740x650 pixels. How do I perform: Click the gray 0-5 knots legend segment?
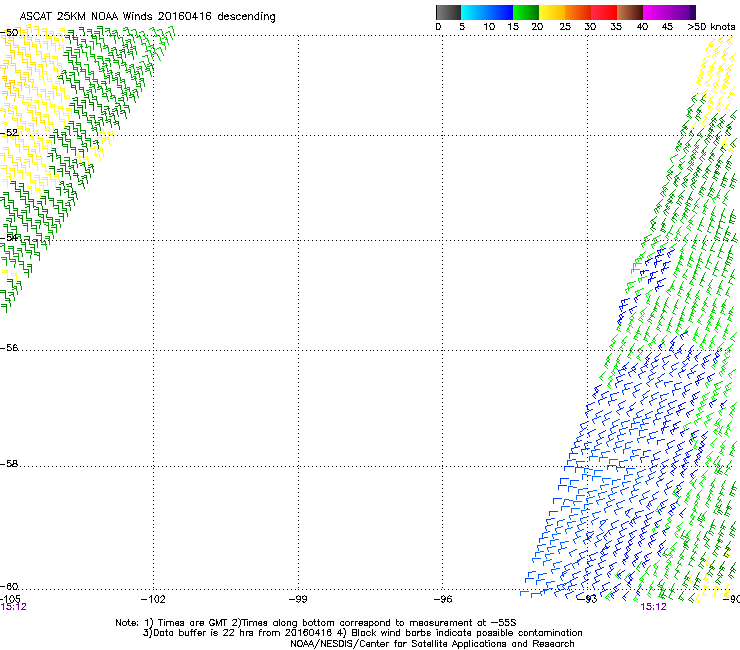pos(448,12)
